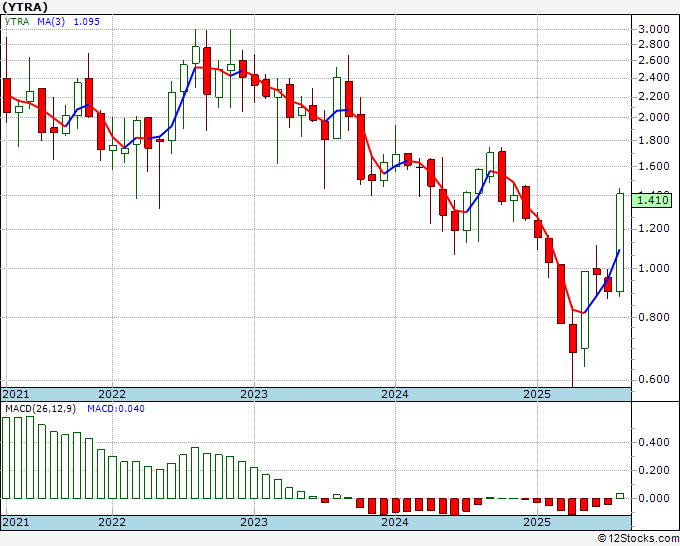The image size is (680, 546).
Task: Click the 2.600 price axis label
Action: (x=654, y=60)
